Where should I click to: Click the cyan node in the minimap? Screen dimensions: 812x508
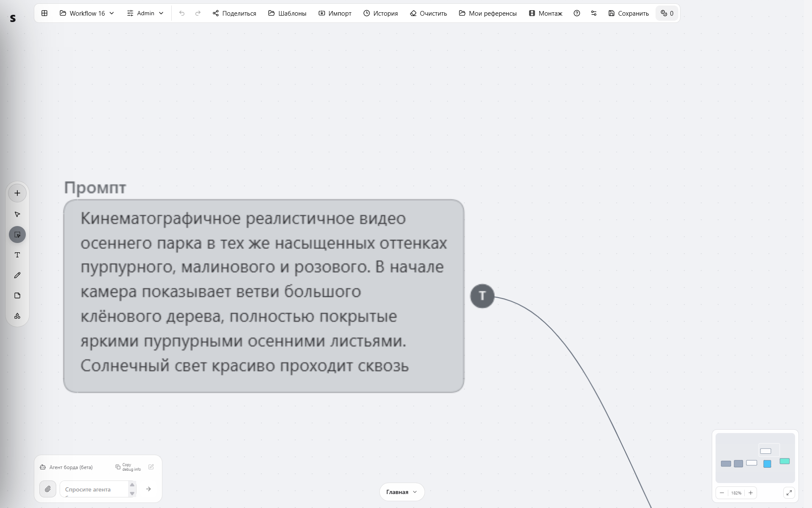[x=785, y=461]
